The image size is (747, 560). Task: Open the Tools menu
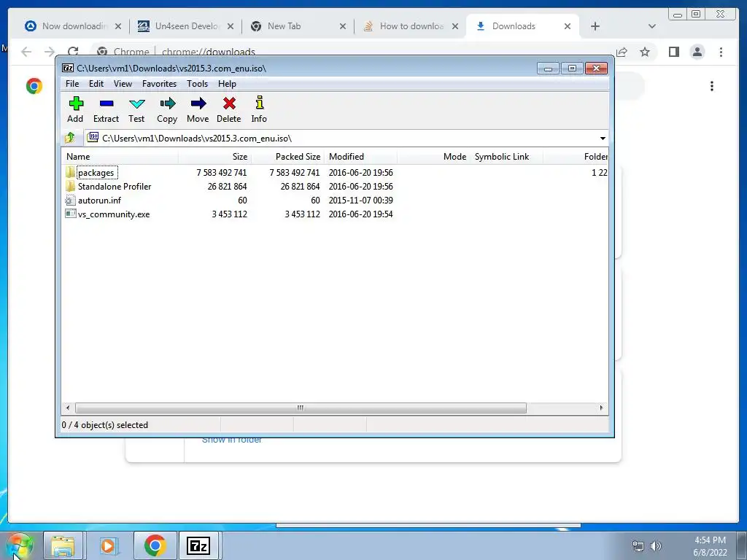[197, 84]
